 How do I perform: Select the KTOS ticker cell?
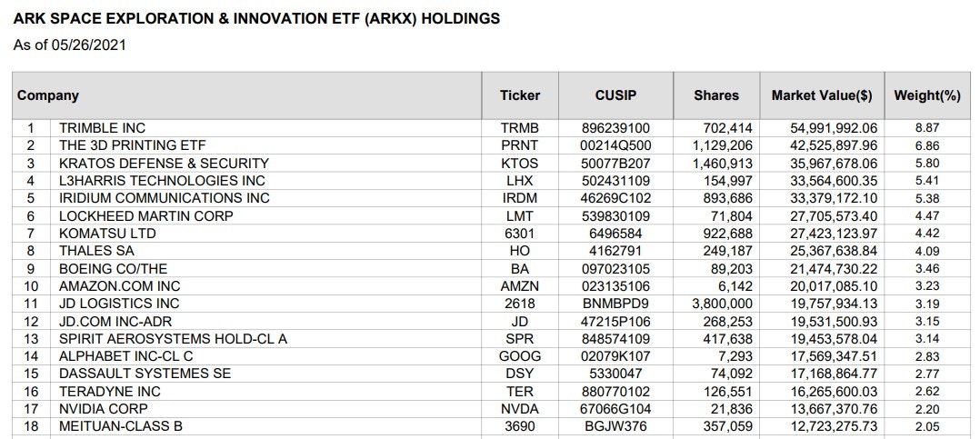pyautogui.click(x=520, y=164)
